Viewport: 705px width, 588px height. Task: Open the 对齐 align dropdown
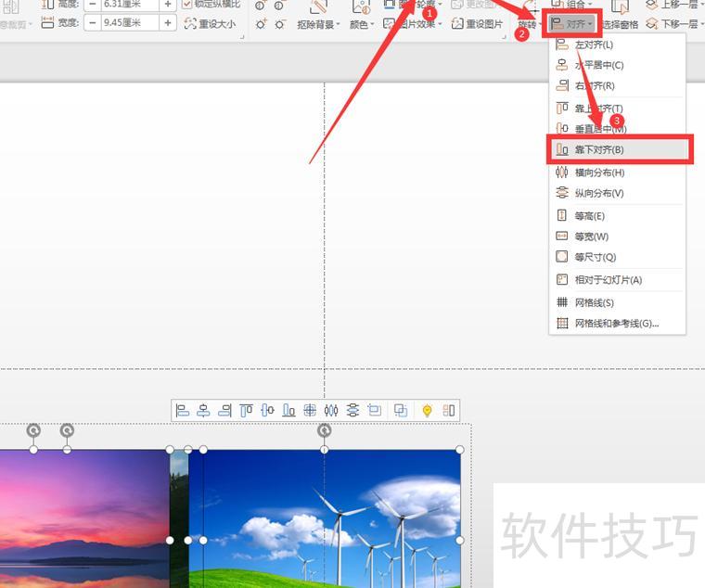571,23
